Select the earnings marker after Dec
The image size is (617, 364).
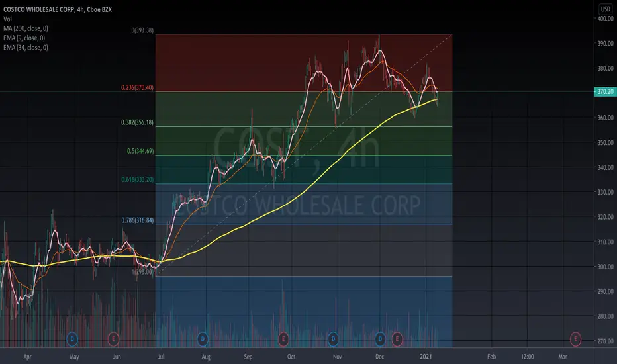[397, 339]
